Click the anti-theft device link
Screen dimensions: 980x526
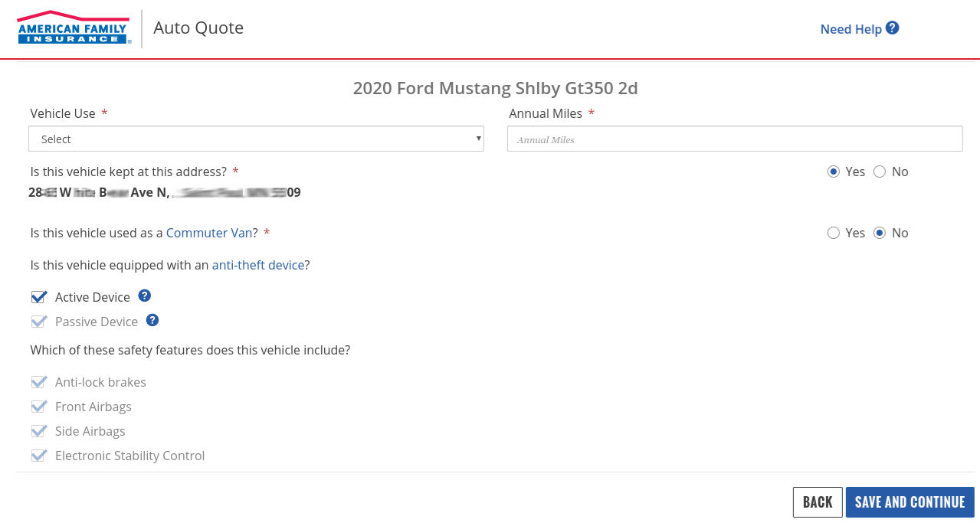[x=257, y=265]
